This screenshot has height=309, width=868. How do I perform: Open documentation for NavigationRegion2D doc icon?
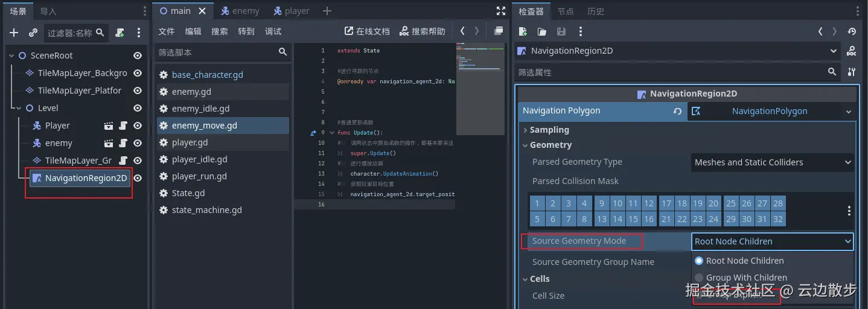tap(851, 51)
